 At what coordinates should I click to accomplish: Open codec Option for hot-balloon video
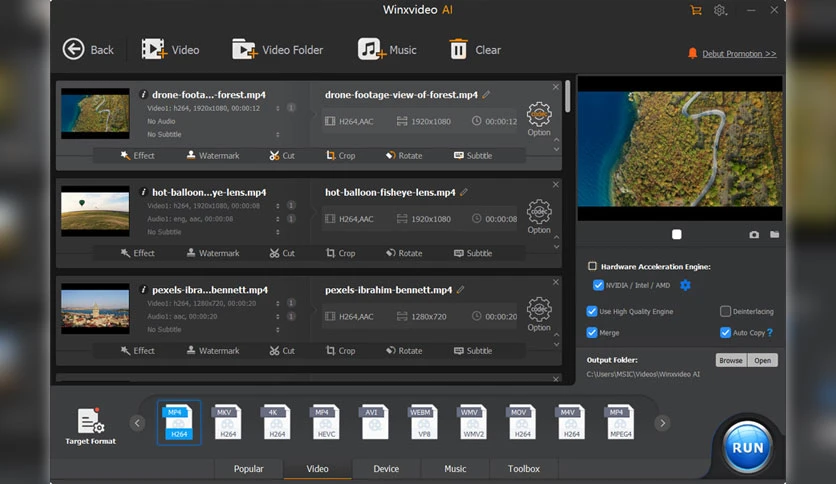point(539,217)
